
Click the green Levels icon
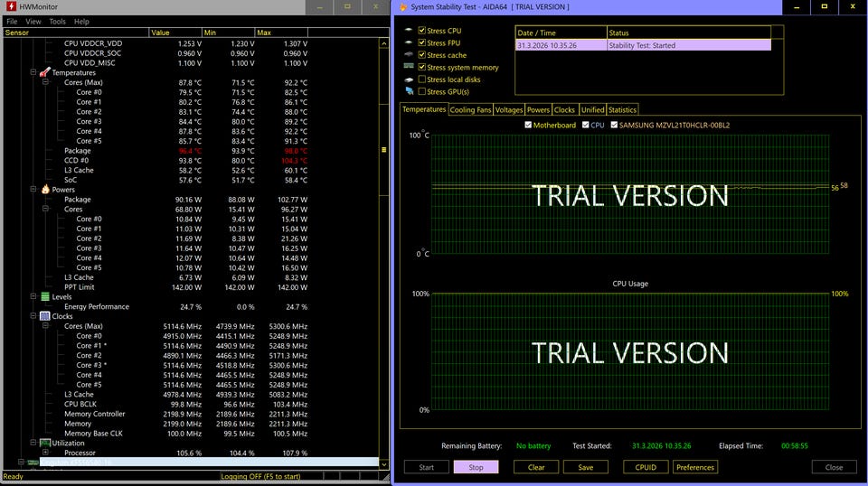44,296
